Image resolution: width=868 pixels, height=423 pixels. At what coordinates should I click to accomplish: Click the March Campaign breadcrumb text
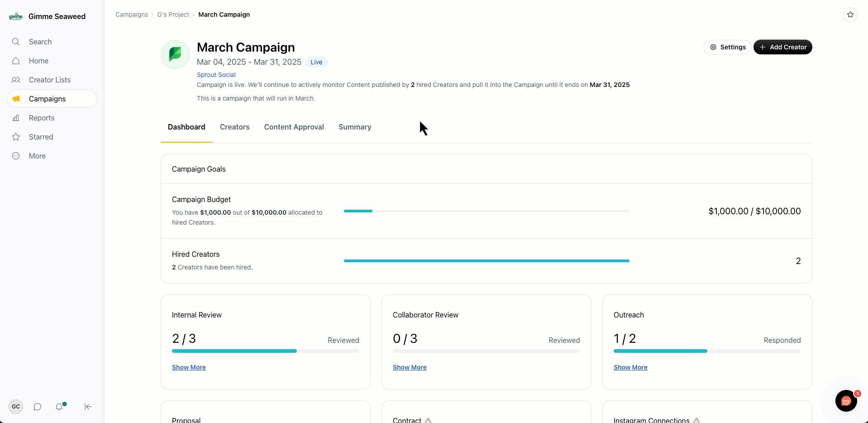224,14
